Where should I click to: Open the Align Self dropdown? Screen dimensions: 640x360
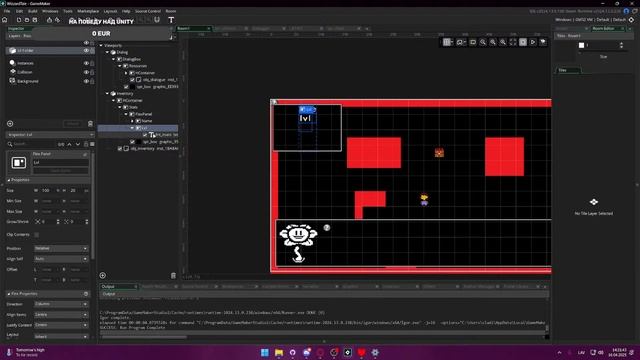61,259
